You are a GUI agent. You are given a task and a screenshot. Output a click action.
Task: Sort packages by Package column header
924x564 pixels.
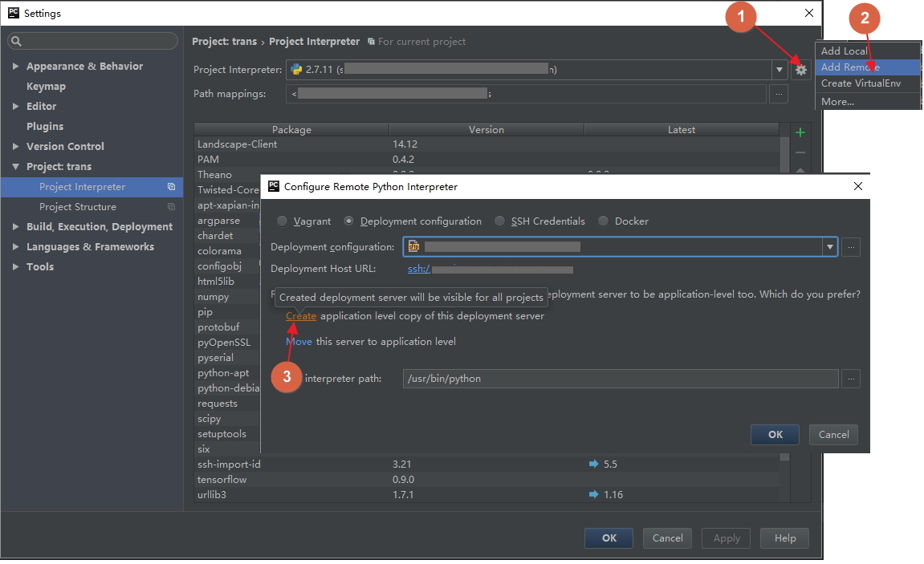pyautogui.click(x=291, y=129)
